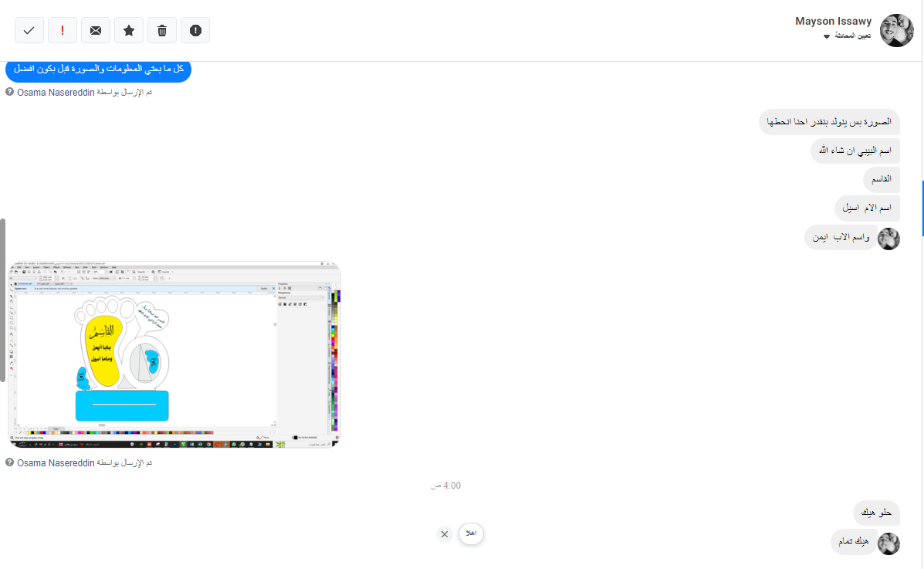This screenshot has height=569, width=924.
Task: Click the القاسم message bubble
Action: pyautogui.click(x=882, y=179)
